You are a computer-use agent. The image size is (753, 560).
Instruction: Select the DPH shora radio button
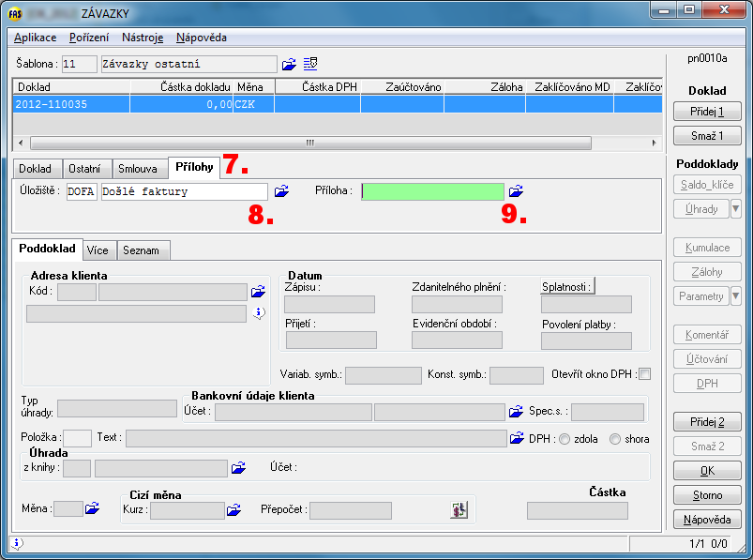coord(615,439)
